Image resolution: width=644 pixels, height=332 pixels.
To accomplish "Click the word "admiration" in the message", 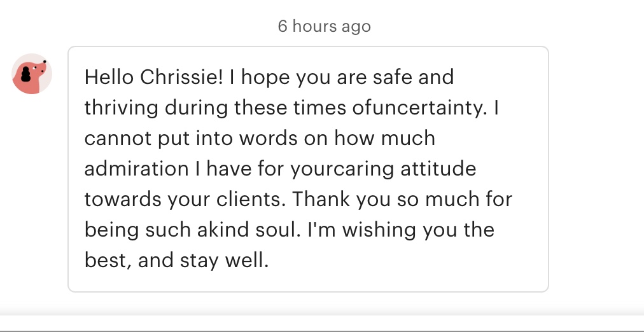I will 136,169.
